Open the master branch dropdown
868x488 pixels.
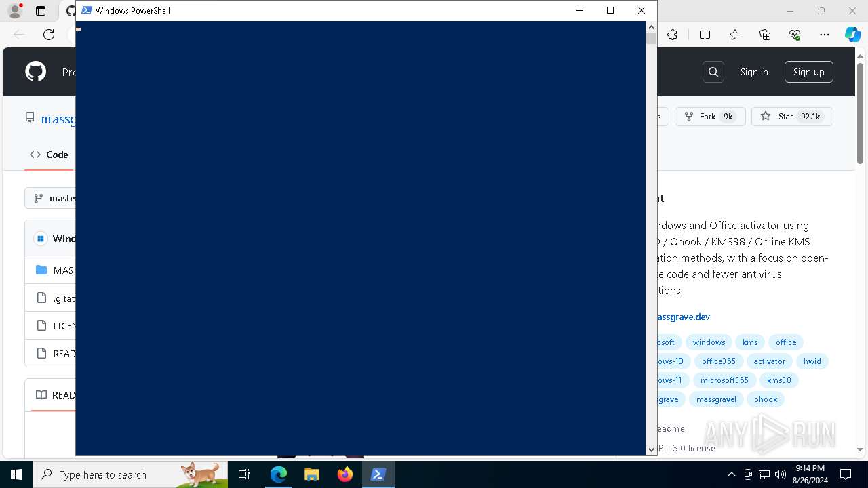coord(50,198)
